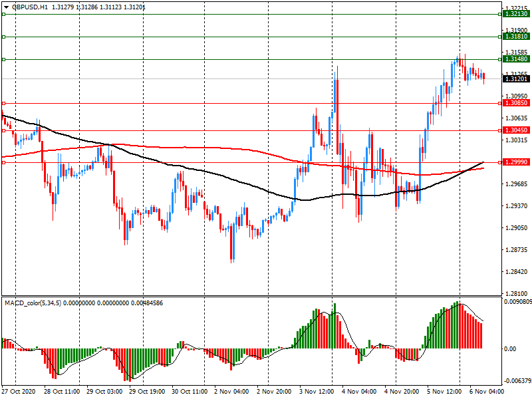Click time axis label 30 Oct 11:00
The height and width of the screenshot is (399, 532).
tap(190, 392)
